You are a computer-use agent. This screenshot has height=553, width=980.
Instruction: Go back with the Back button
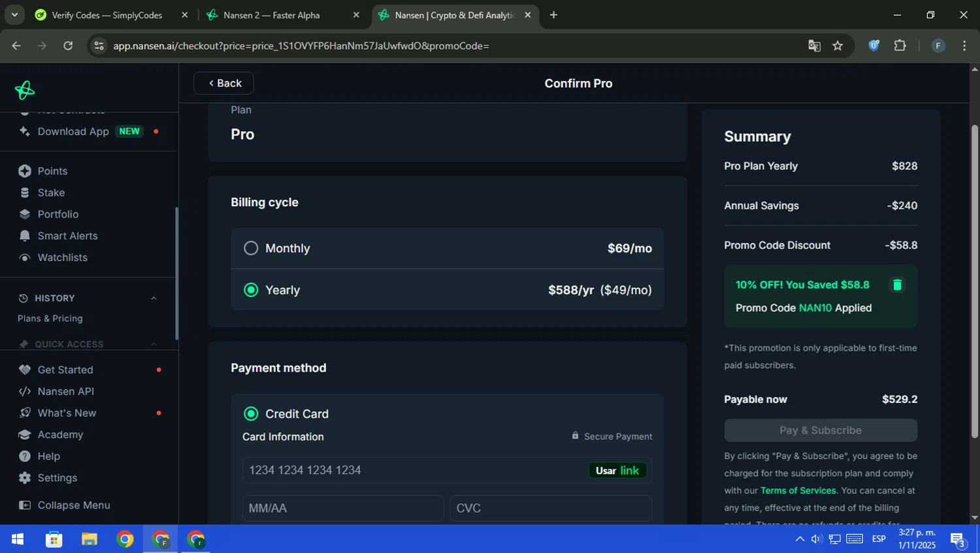click(x=223, y=83)
